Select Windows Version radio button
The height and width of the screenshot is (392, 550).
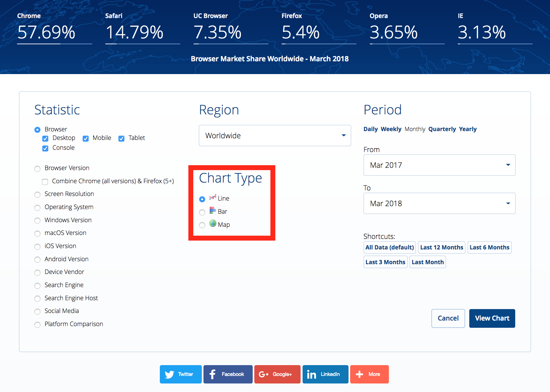coord(37,221)
